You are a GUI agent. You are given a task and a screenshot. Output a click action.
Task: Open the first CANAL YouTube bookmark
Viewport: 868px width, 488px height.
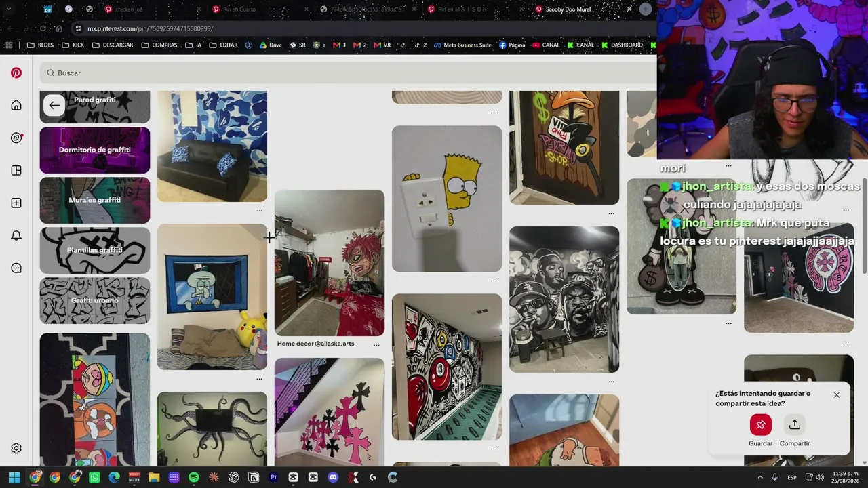(546, 45)
